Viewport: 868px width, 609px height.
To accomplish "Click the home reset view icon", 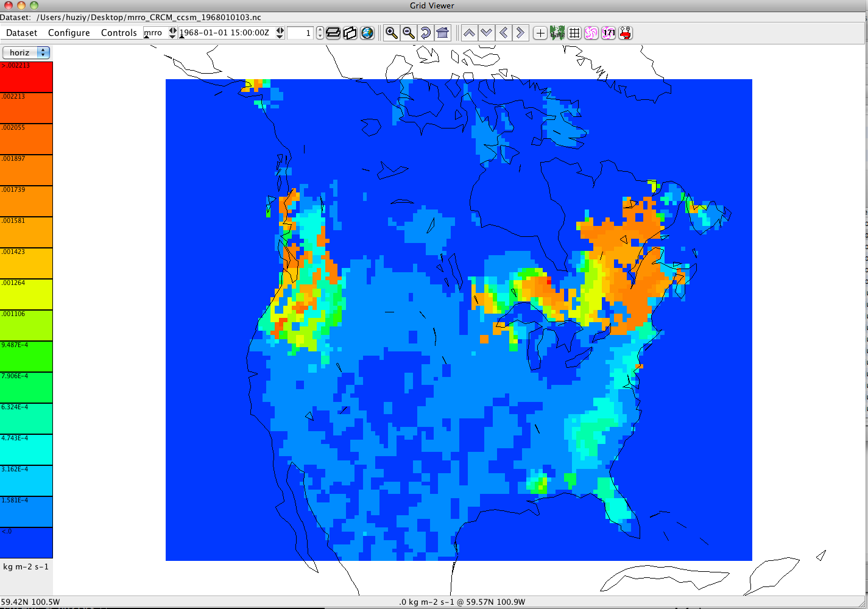I will pyautogui.click(x=443, y=33).
